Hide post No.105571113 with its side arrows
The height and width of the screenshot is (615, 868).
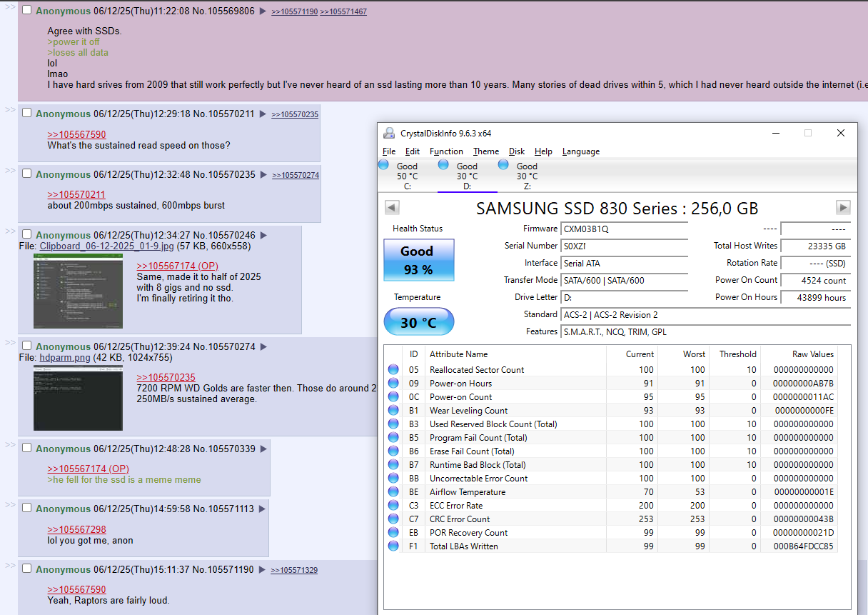(x=10, y=505)
